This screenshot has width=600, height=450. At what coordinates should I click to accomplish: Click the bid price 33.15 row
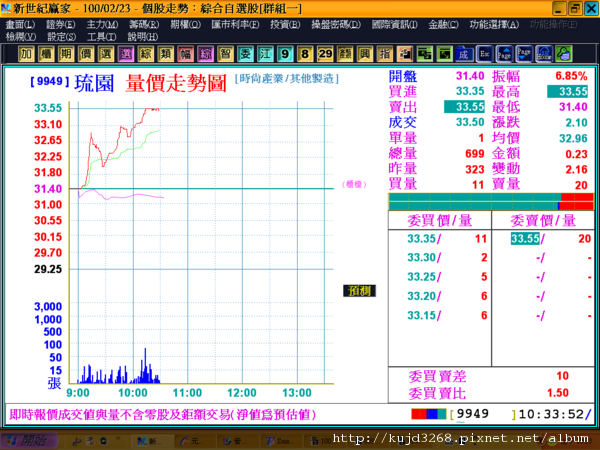tap(440, 315)
